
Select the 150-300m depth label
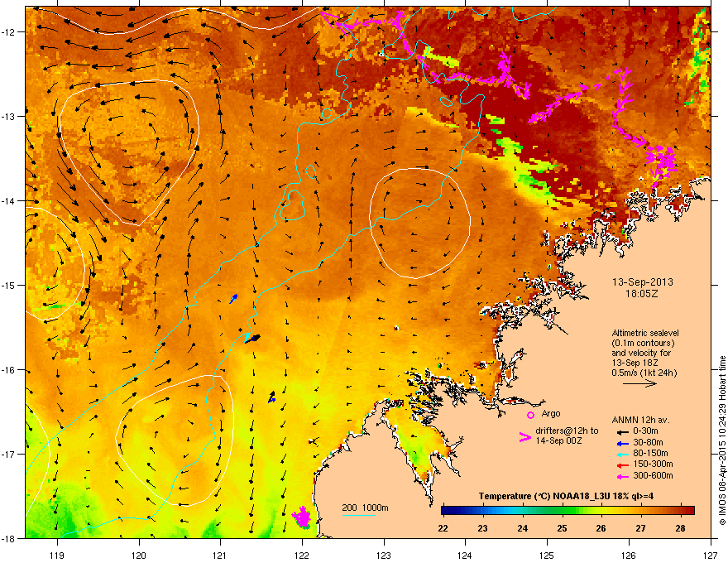pyautogui.click(x=653, y=464)
